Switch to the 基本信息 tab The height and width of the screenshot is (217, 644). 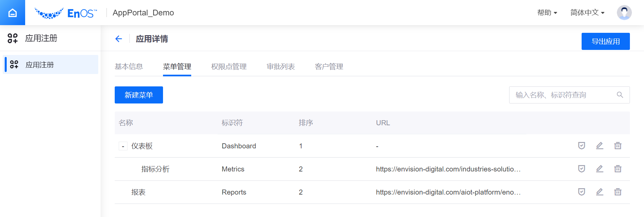pyautogui.click(x=129, y=67)
